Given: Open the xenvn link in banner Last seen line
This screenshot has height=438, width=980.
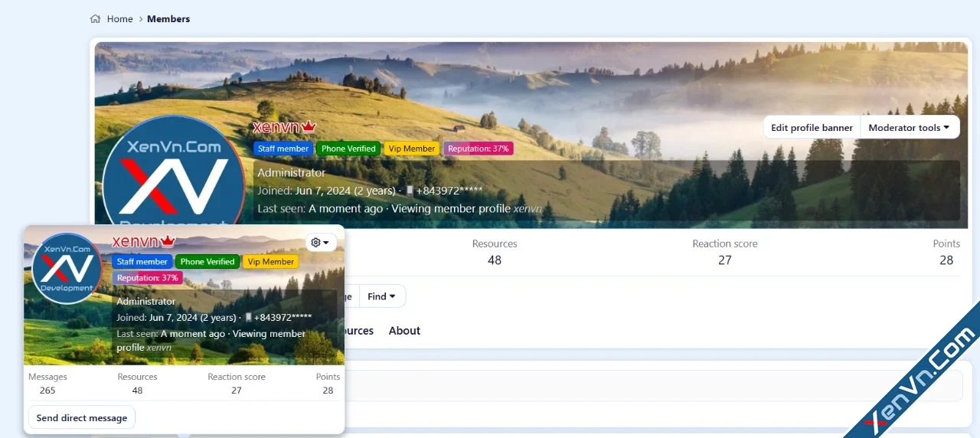Looking at the screenshot, I should pyautogui.click(x=528, y=208).
